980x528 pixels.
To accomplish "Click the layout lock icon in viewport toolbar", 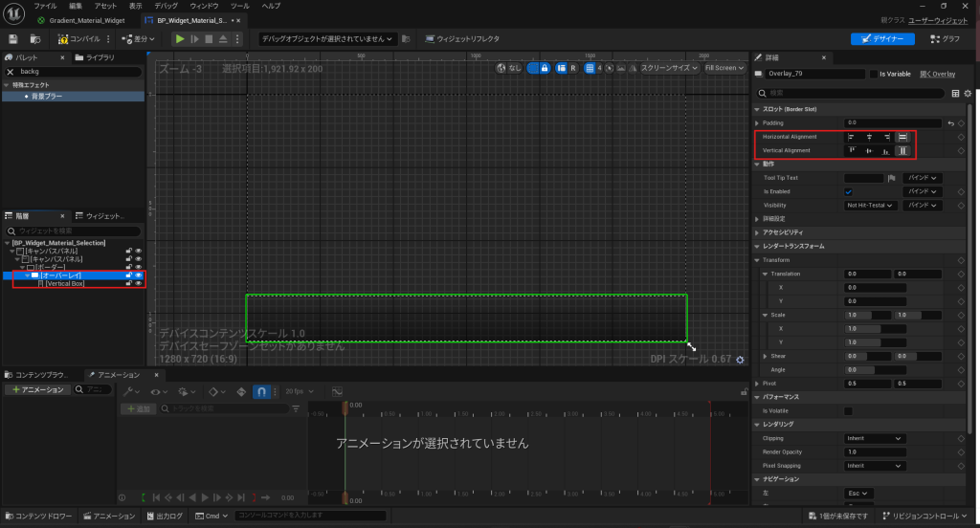I will pos(545,68).
